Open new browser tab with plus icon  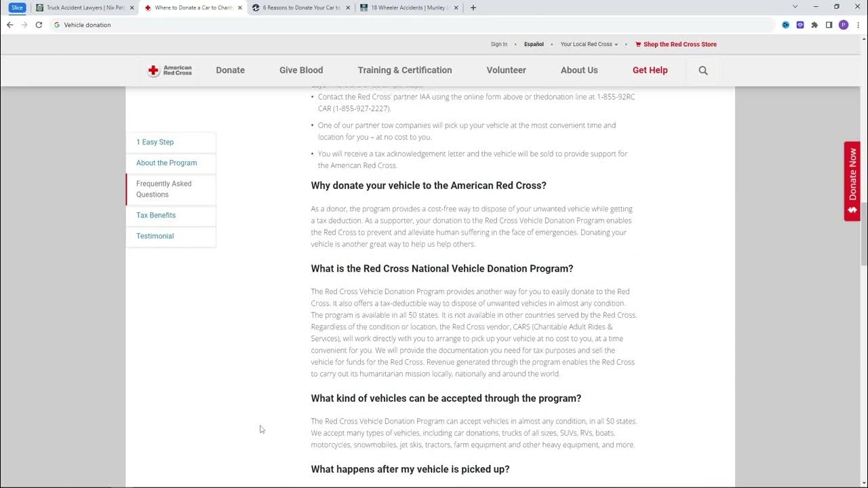tap(473, 8)
